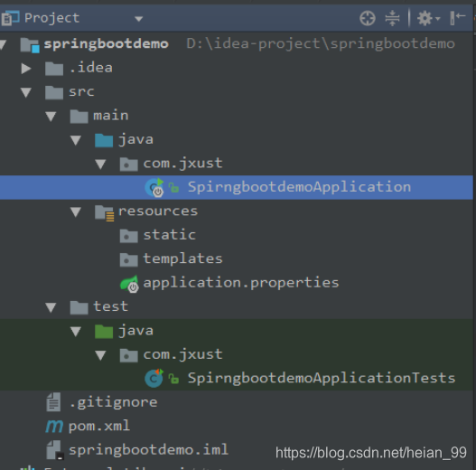Collapse the main folder
The image size is (476, 470).
pos(51,116)
